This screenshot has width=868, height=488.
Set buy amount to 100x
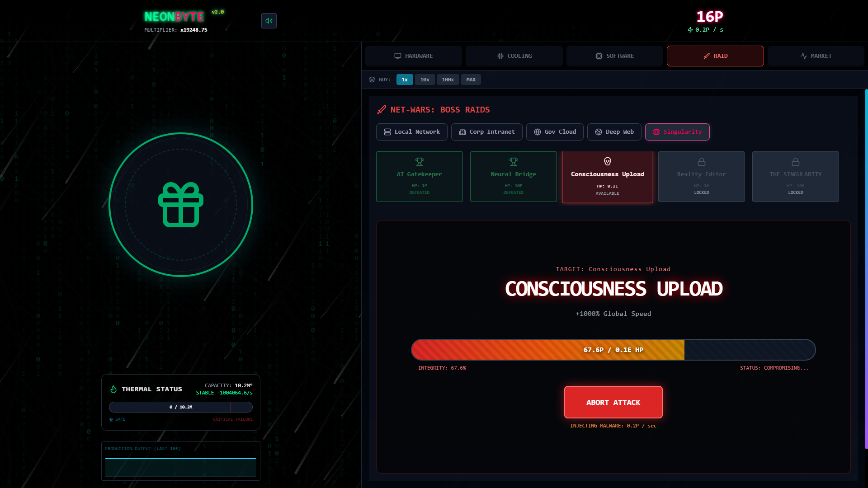(448, 80)
